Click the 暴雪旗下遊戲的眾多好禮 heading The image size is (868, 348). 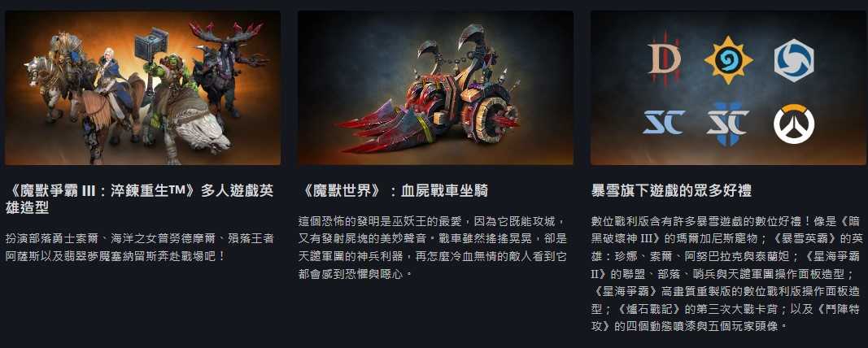click(x=671, y=191)
